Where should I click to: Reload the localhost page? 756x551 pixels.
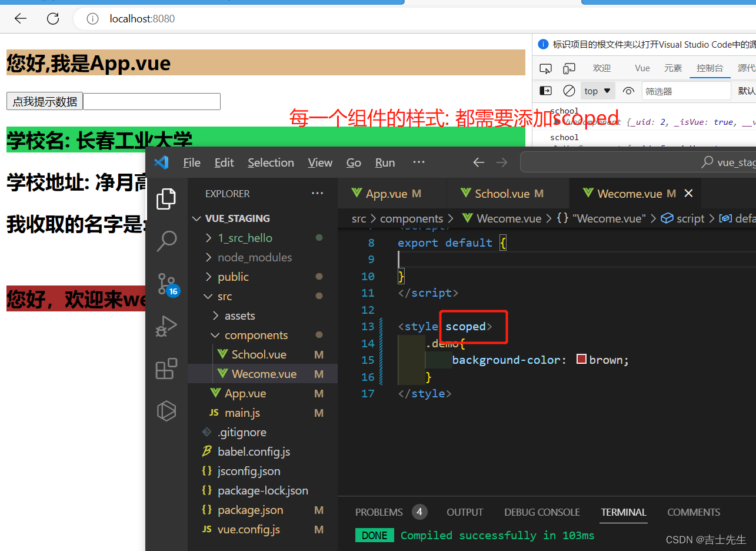point(53,19)
